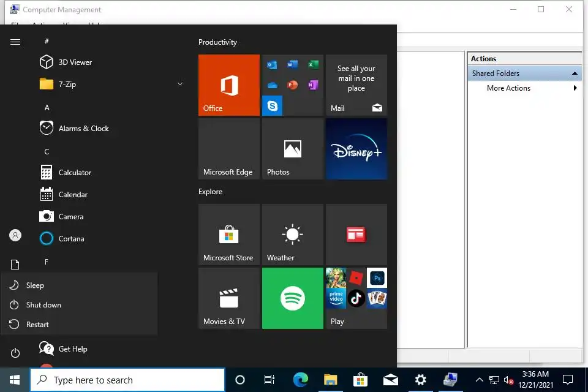Click the # section header
Viewport: 588px width, 392px height.
47,41
